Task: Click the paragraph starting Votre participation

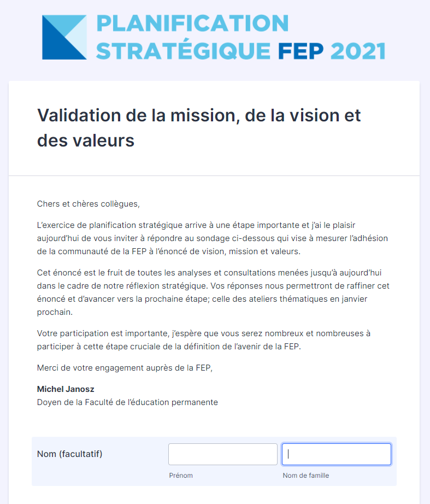Action: click(x=203, y=339)
